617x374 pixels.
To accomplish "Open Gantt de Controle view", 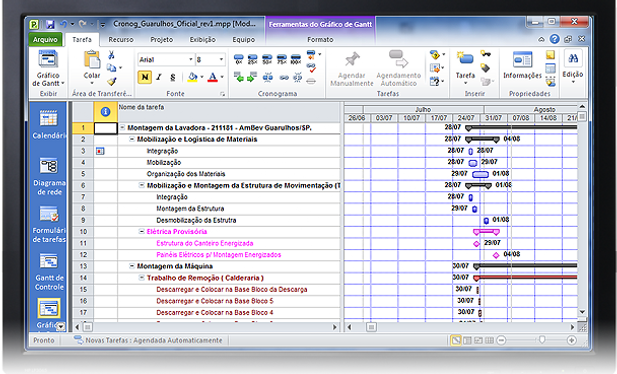I will (49, 271).
